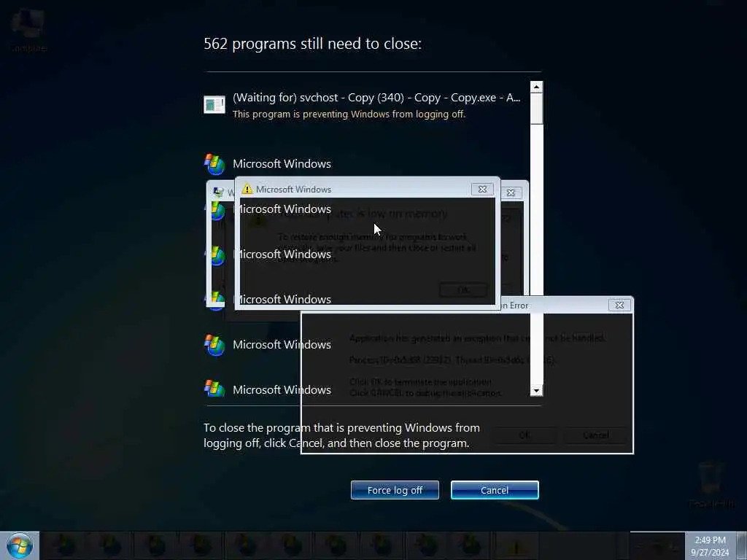The width and height of the screenshot is (747, 560).
Task: Close the dialog behind the low memory warning
Action: tap(511, 192)
